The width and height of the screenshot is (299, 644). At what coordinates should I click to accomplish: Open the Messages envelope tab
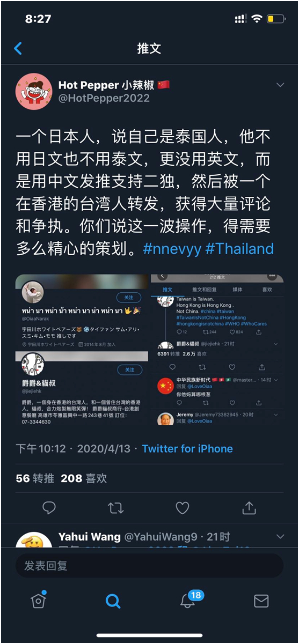pyautogui.click(x=261, y=601)
